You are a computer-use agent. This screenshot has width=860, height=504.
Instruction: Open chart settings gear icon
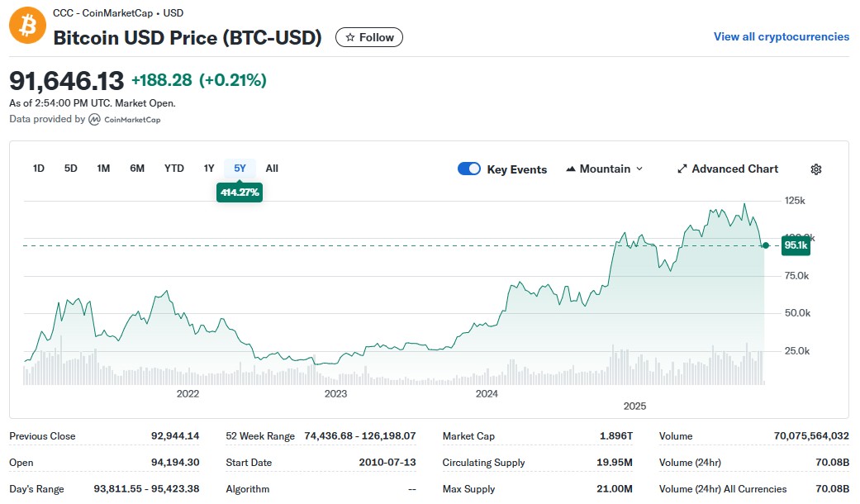click(815, 169)
